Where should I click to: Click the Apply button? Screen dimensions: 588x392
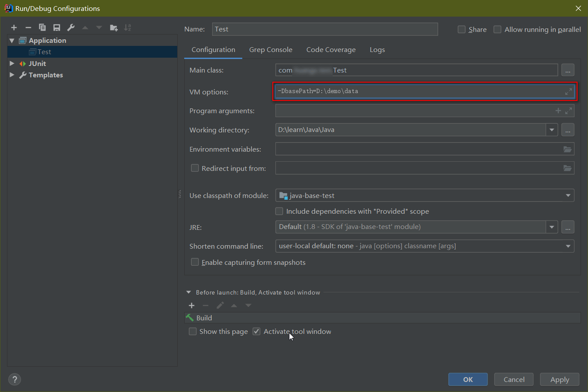560,379
